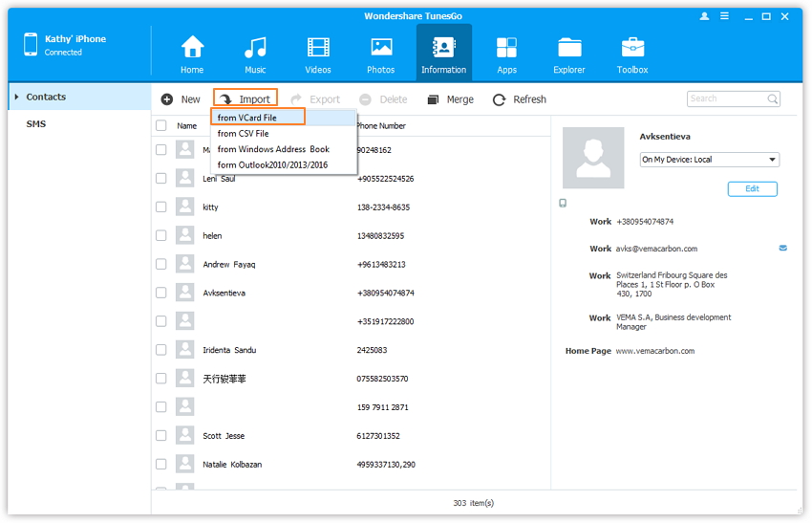Click the Import button label

254,99
